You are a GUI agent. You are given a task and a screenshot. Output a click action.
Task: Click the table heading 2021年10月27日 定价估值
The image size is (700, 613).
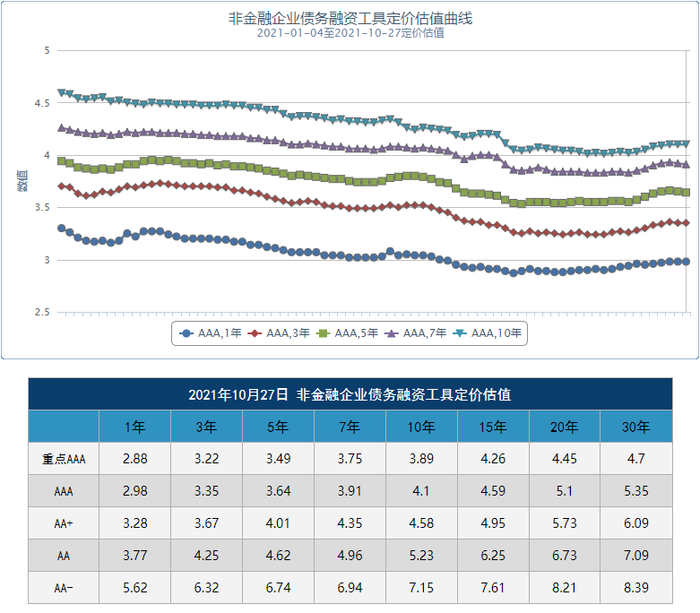[350, 394]
